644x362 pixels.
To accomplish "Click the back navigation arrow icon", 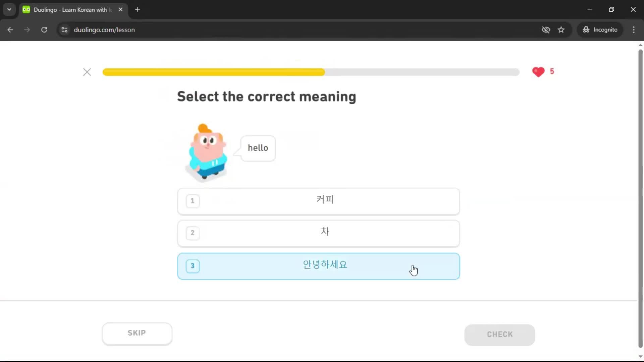I will click(x=10, y=29).
